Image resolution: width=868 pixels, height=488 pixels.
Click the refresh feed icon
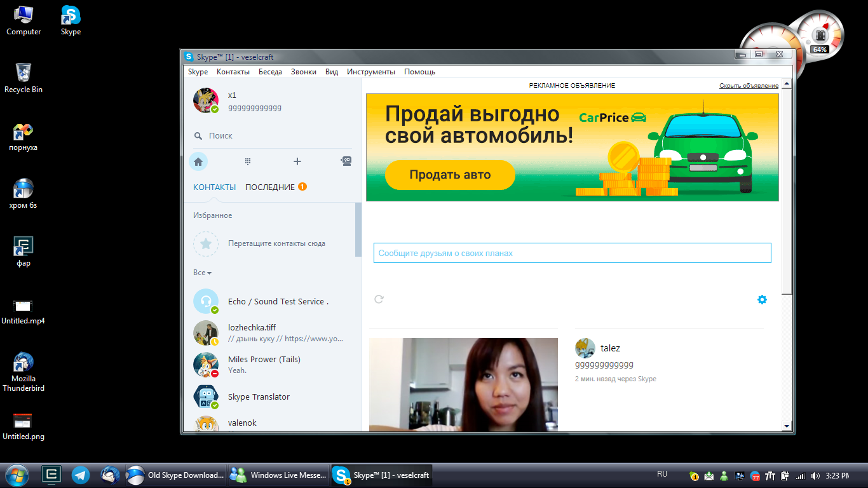coord(379,299)
